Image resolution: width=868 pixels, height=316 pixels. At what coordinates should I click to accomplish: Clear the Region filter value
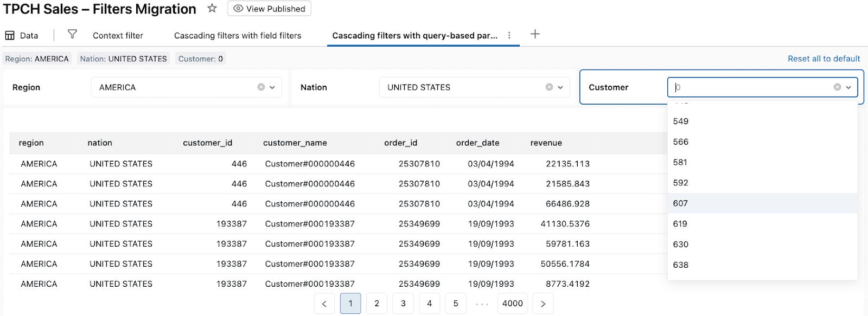261,87
